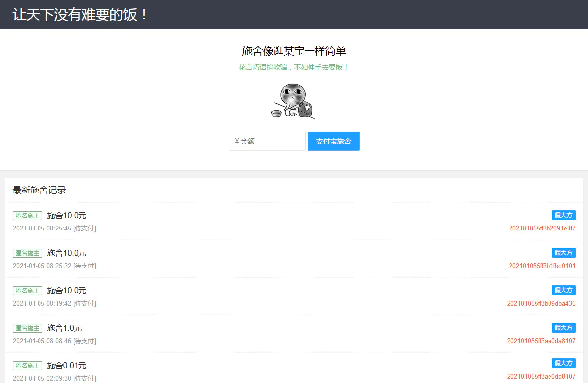
Task: Click the 假大方 badge on the first record
Action: pos(563,215)
